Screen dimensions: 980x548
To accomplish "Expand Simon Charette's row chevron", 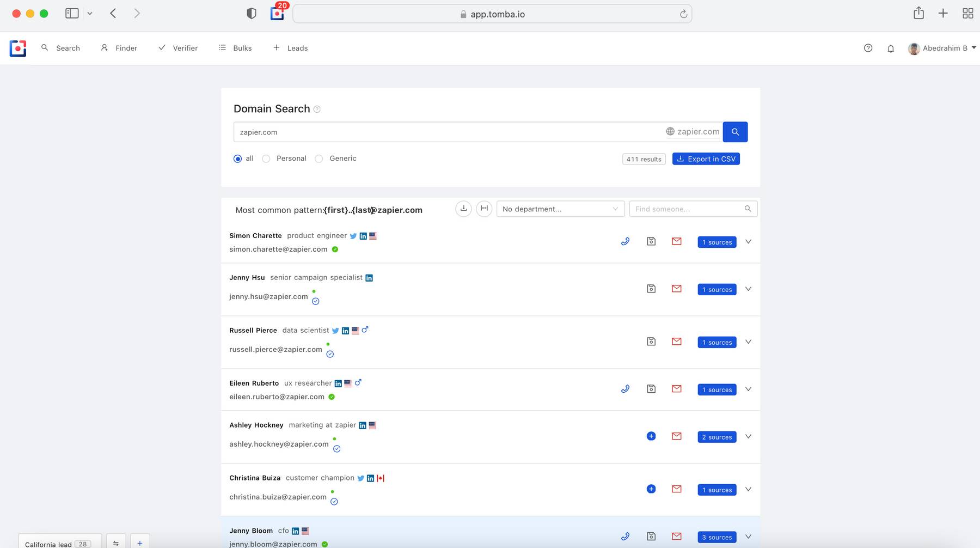I will tap(748, 241).
